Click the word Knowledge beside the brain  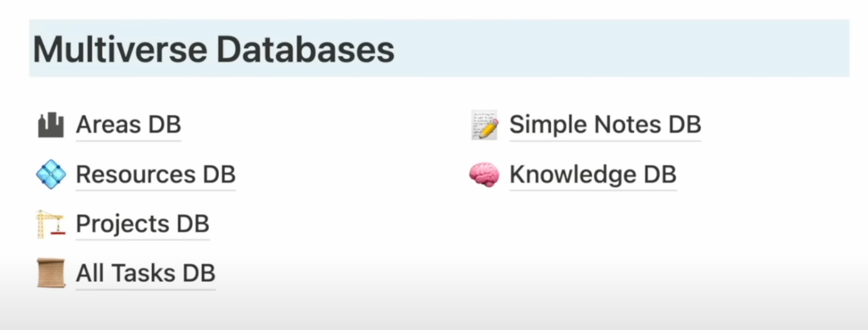point(573,175)
